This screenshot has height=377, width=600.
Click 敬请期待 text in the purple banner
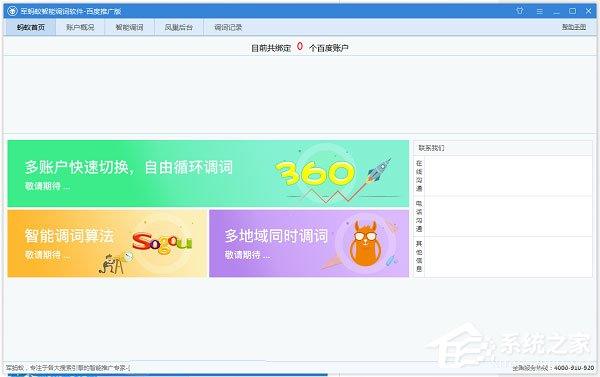click(x=247, y=255)
